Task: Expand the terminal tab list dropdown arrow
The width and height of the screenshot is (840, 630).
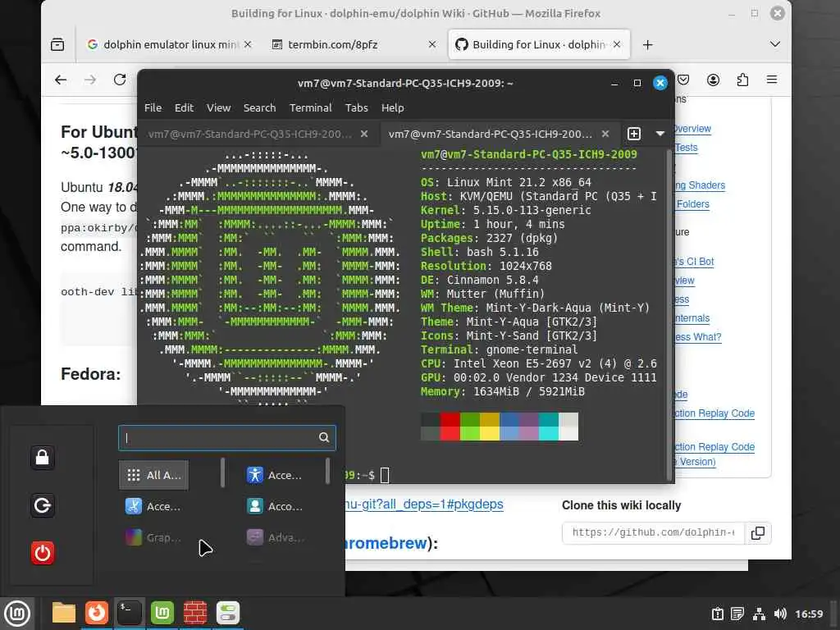Action: [660, 134]
